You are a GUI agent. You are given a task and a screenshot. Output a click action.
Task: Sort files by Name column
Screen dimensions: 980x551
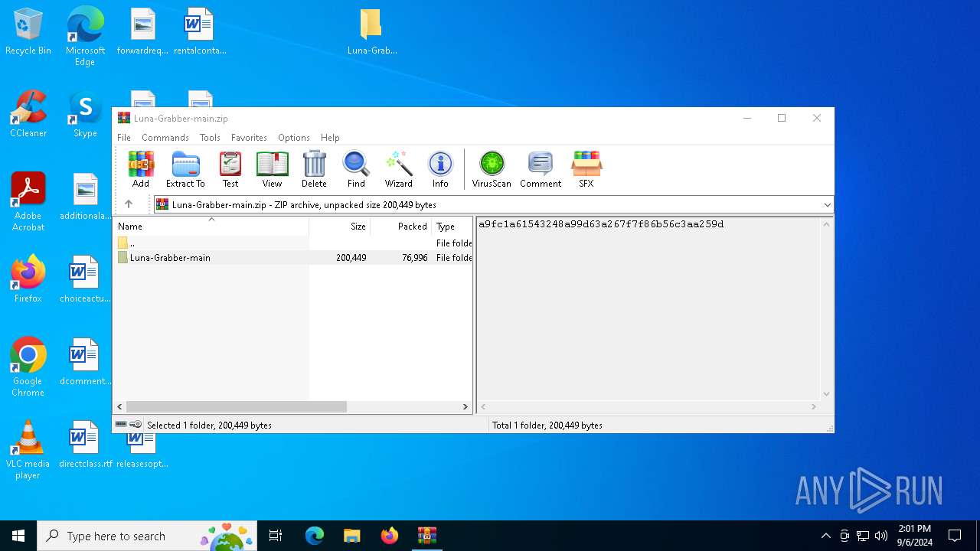[211, 227]
